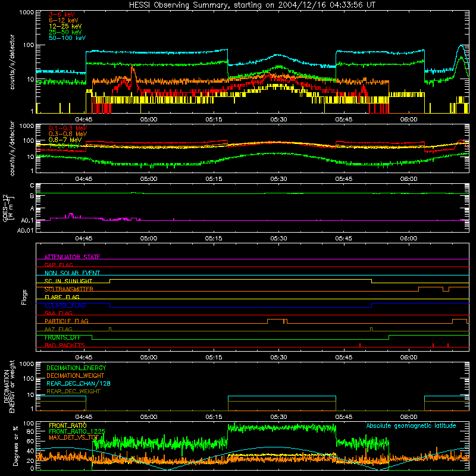Viewport: 476px width, 476px height.
Task: Pick the cyan 50-100 keV legend label
Action: pos(67,38)
